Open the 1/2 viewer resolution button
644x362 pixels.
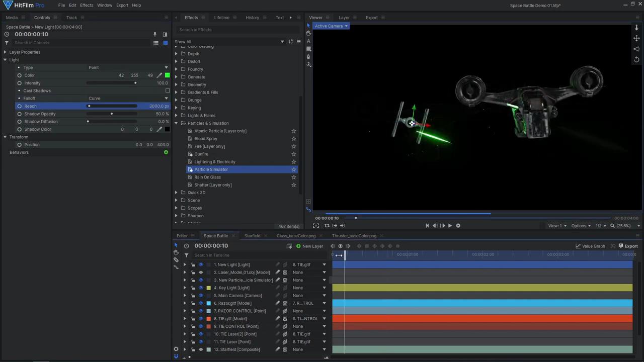601,226
